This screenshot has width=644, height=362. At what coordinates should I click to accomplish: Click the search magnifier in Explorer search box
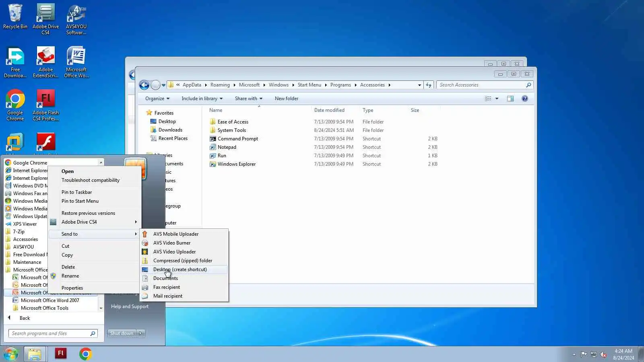click(528, 85)
